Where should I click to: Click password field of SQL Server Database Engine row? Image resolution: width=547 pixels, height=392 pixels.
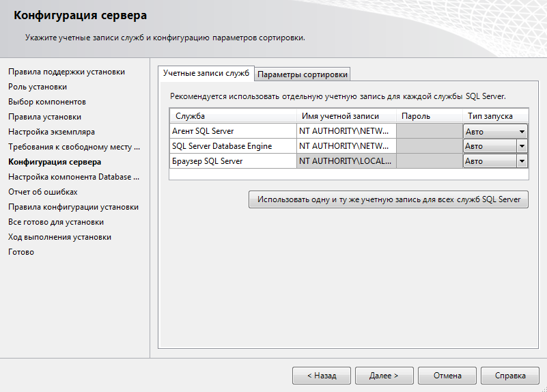click(x=430, y=146)
